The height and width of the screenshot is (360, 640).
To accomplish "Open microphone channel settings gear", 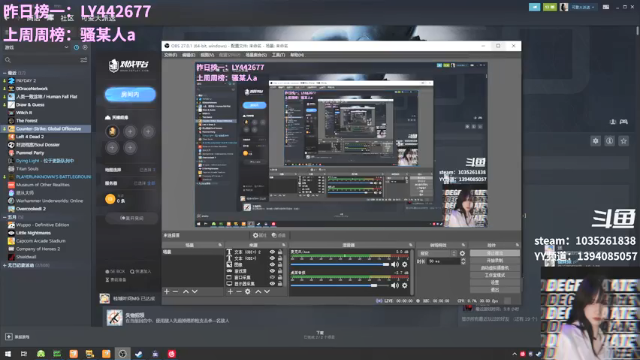I will click(404, 264).
